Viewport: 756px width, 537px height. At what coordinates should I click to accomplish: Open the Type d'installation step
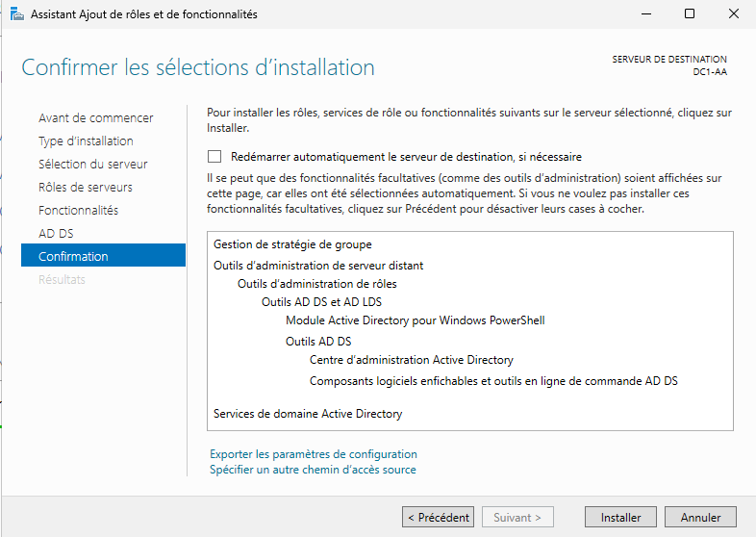point(86,141)
